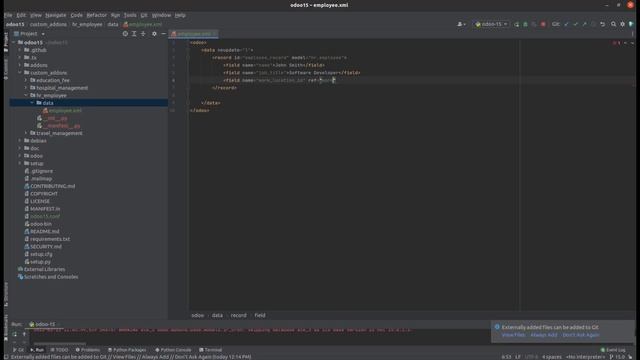Open the TODO tool tab

(60, 350)
